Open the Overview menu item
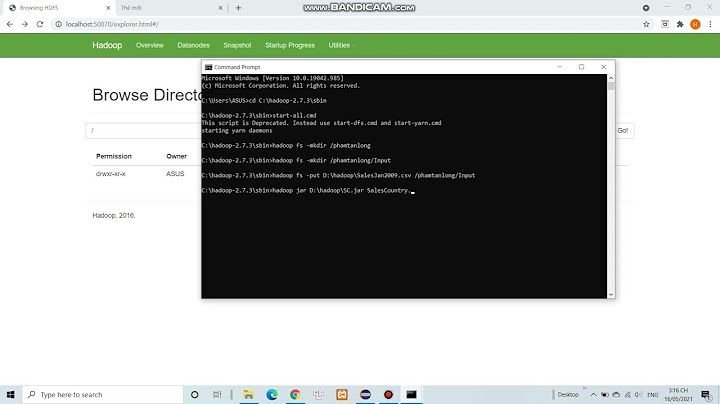The image size is (720, 404). click(150, 45)
